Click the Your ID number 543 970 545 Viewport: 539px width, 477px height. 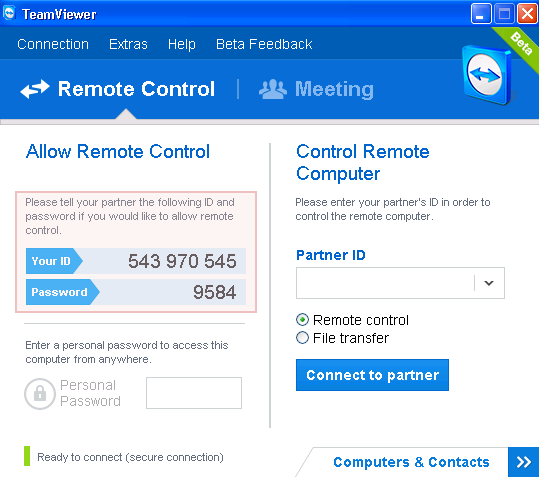pyautogui.click(x=182, y=261)
